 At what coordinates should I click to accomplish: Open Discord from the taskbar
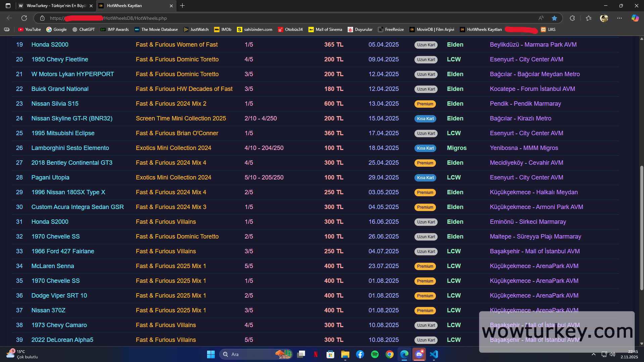419,354
